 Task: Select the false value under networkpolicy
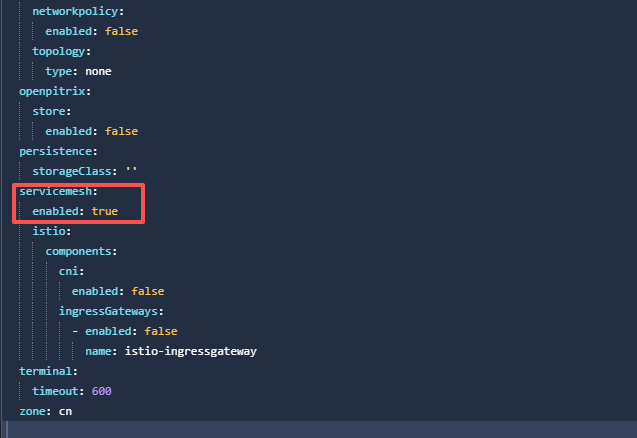(x=118, y=31)
